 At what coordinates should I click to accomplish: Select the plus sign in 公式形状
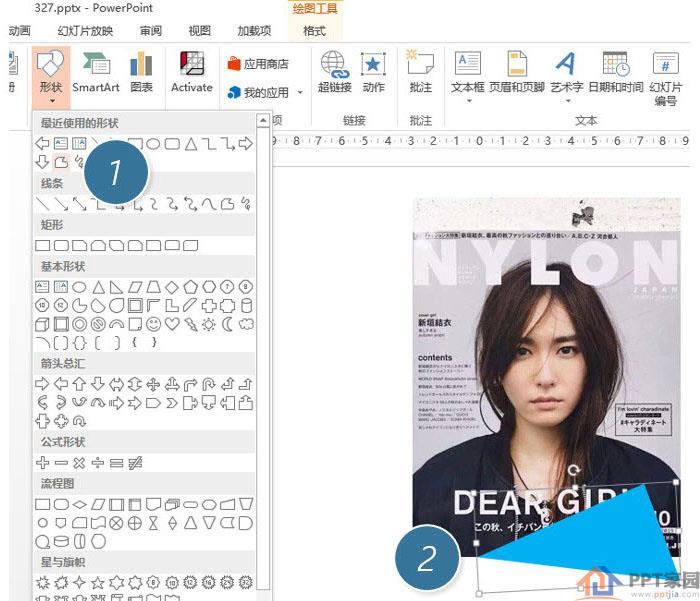42,463
